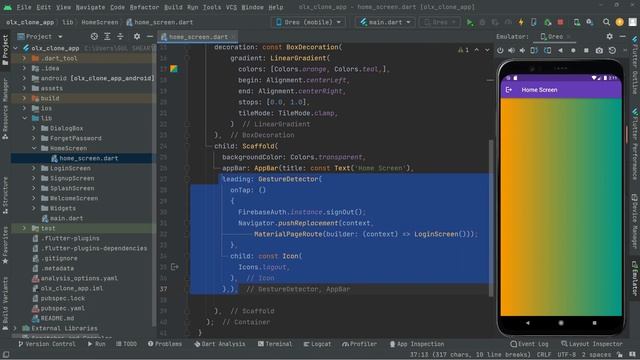The width and height of the screenshot is (640, 360).
Task: Click gutter logout icon preview on line 35
Action: coord(174,267)
